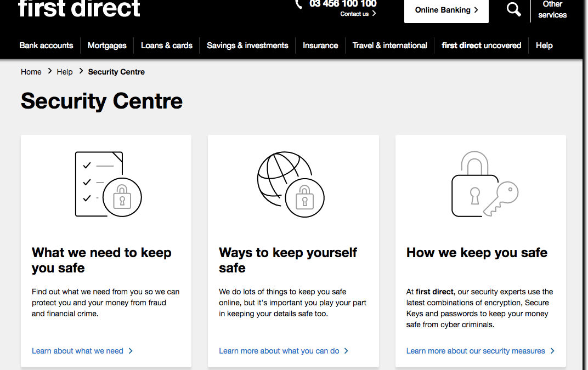This screenshot has height=370, width=588.
Task: Open the Help menu item
Action: tap(544, 45)
